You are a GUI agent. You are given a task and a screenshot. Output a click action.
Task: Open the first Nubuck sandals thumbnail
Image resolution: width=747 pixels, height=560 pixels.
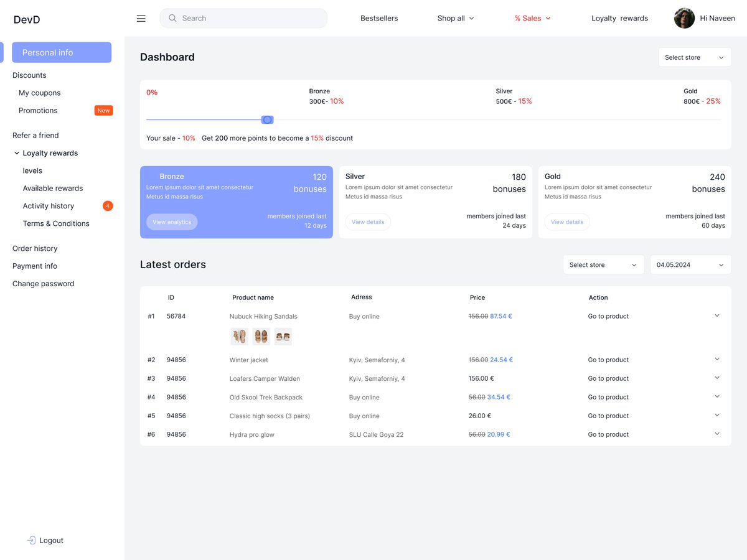coord(240,337)
